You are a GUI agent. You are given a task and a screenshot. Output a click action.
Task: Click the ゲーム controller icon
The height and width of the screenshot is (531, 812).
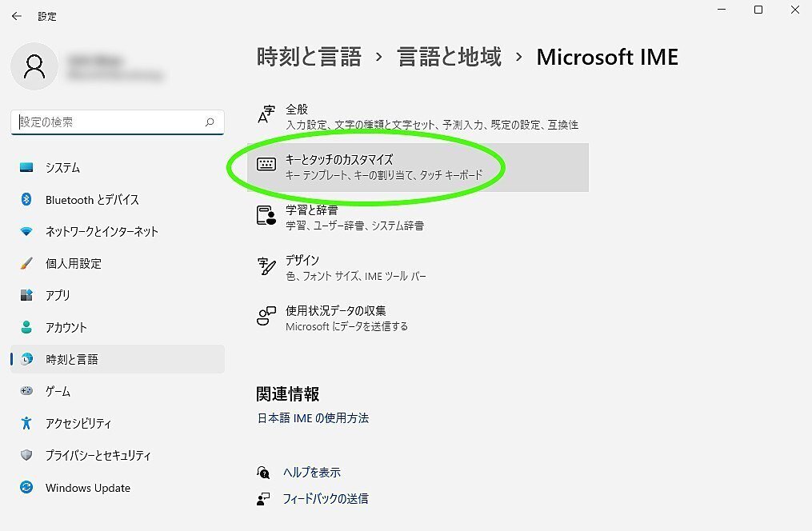pos(26,391)
